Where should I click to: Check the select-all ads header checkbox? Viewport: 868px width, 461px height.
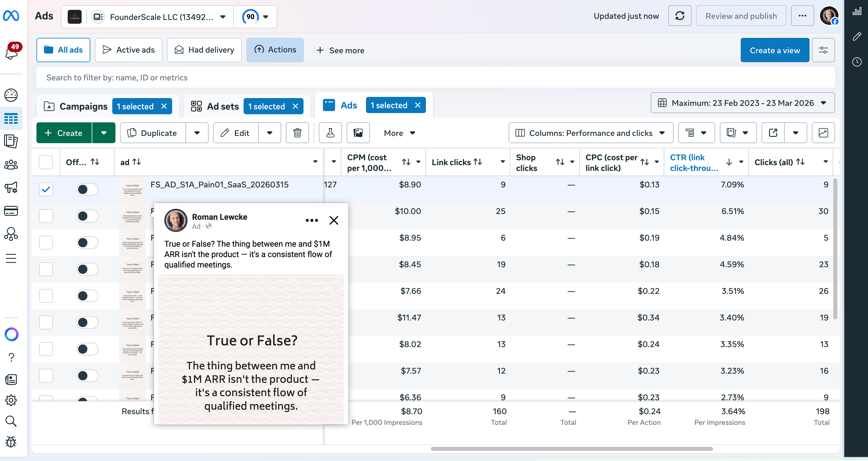[46, 162]
